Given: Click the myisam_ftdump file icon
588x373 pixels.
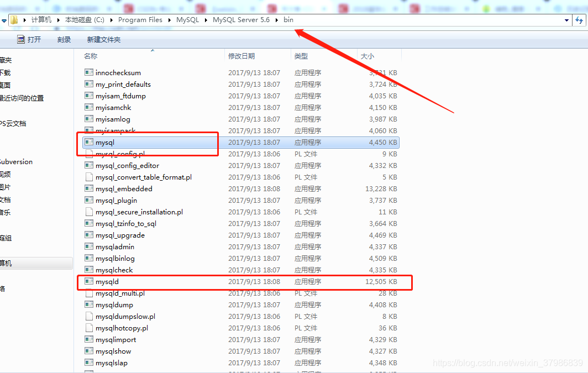Looking at the screenshot, I should pos(89,96).
